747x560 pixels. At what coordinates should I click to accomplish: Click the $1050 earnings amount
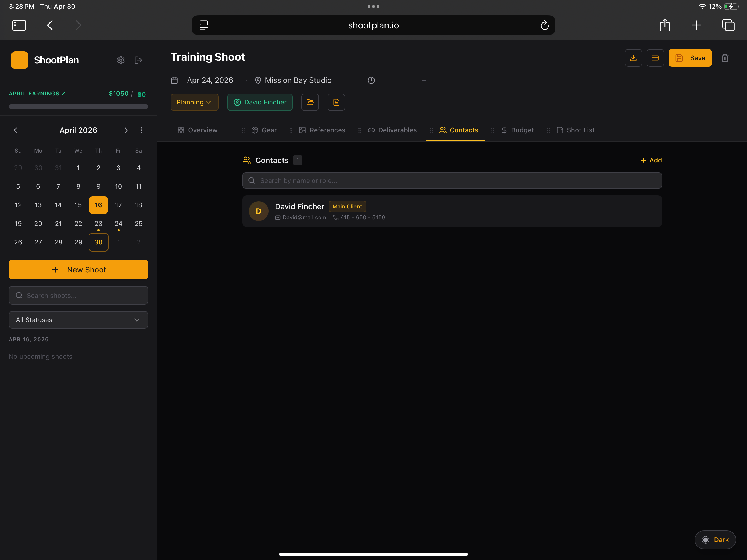(119, 94)
